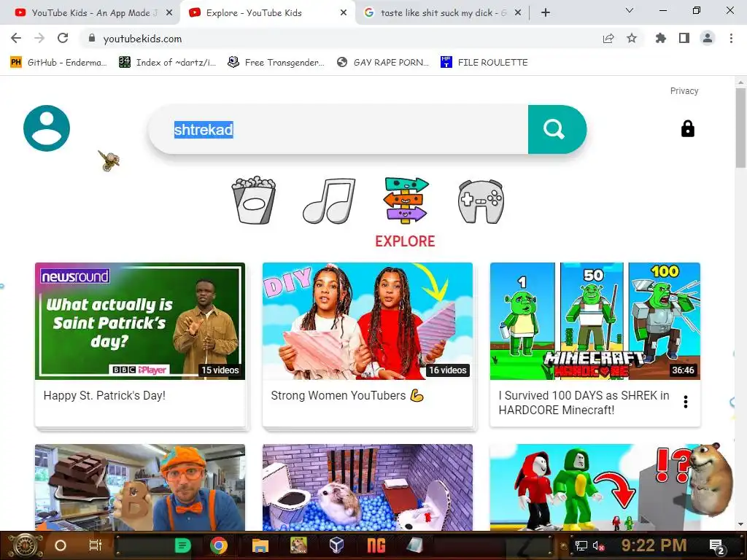
Task: Unmute the volume icon in tray
Action: (x=598, y=545)
